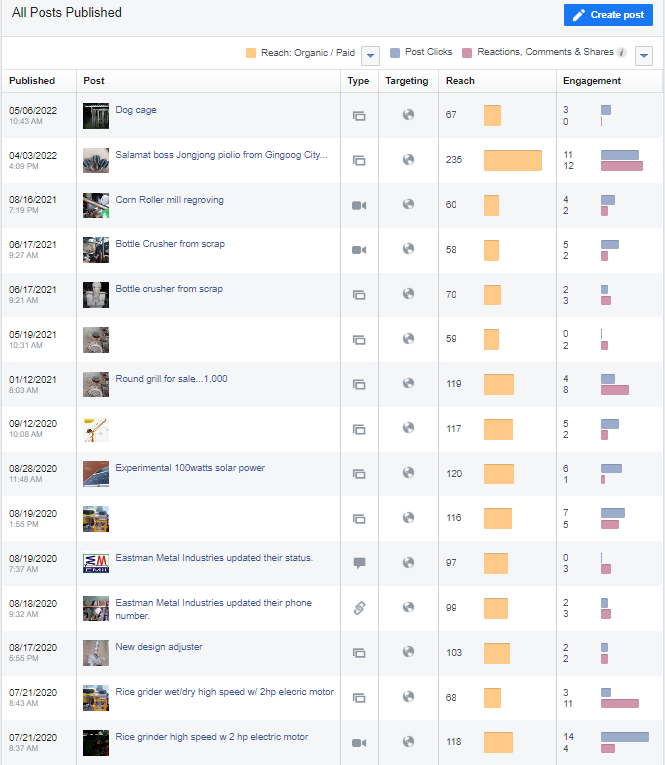
Task: Open Eastman Metal Industries updated their status post
Action: [x=214, y=558]
